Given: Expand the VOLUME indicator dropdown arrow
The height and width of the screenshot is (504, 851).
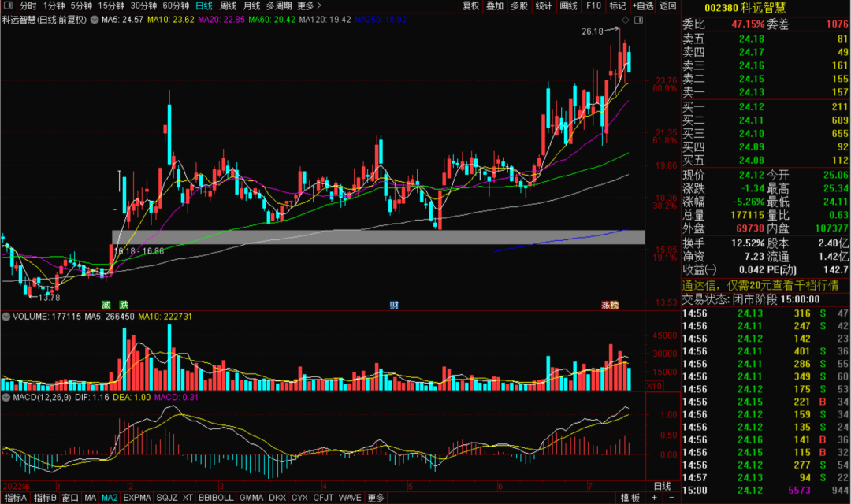Looking at the screenshot, I should 6,317.
